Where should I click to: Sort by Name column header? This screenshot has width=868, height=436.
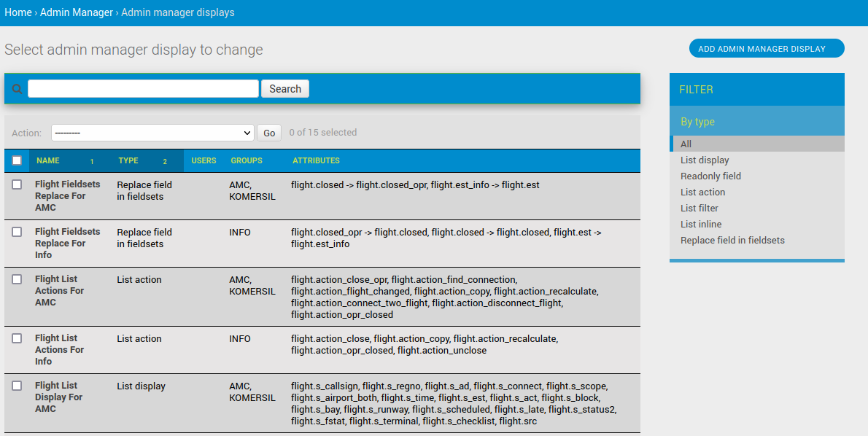pos(48,160)
